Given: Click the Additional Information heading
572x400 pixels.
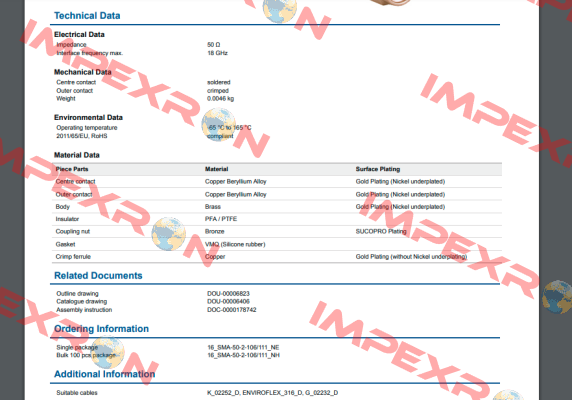Looking at the screenshot, I should (x=104, y=374).
